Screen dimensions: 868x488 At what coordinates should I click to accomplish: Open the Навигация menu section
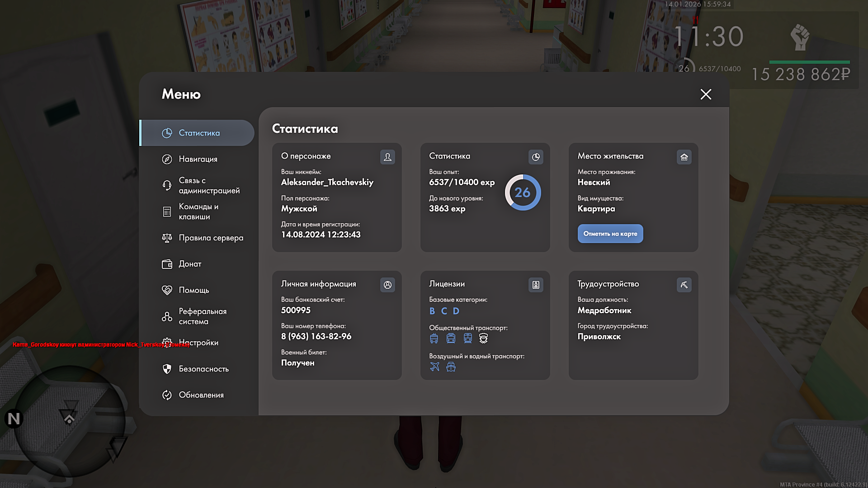click(198, 159)
